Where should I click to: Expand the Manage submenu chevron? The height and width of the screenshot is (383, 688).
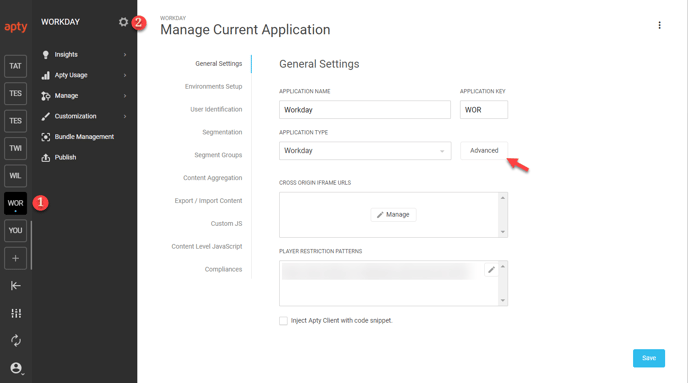[x=125, y=96]
